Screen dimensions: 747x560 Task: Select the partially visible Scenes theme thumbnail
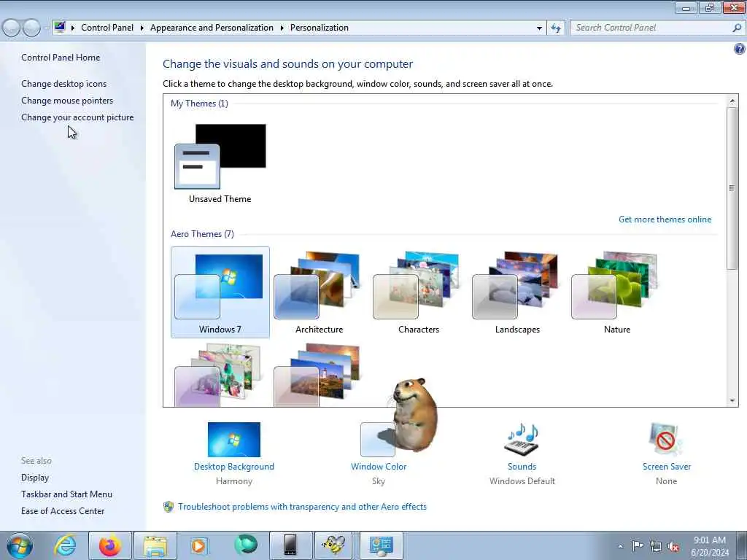click(x=217, y=375)
